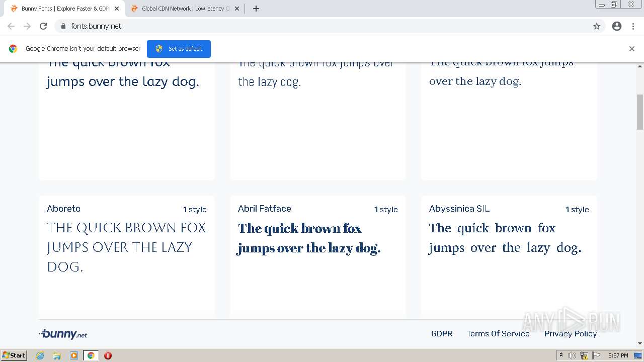This screenshot has width=644, height=362.
Task: Click the scrollbar up arrow
Action: 640,66
